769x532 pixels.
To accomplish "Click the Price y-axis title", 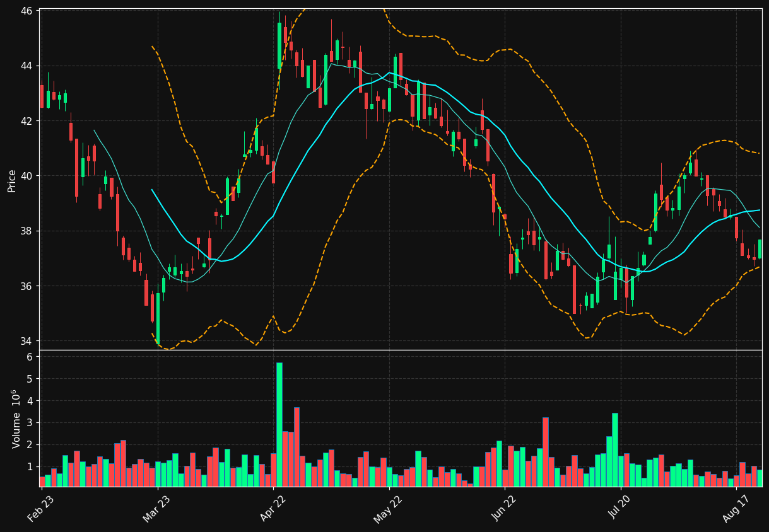I will (12, 180).
